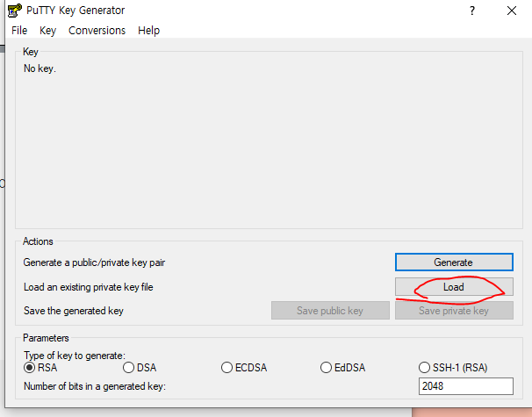532x417 pixels.
Task: Click the Generate button
Action: [x=454, y=262]
